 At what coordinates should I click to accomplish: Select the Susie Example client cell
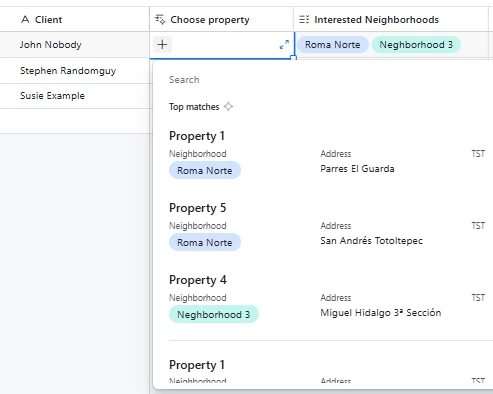[x=75, y=96]
